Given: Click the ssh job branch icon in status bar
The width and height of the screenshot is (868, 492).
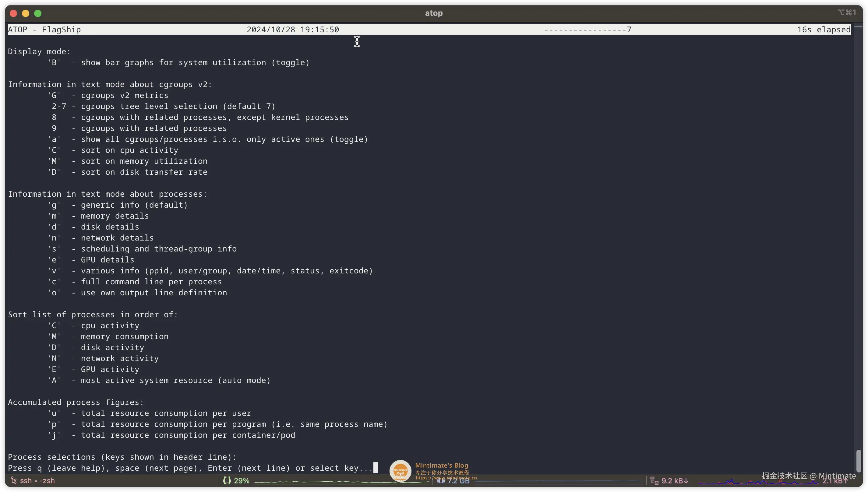Looking at the screenshot, I should point(13,480).
